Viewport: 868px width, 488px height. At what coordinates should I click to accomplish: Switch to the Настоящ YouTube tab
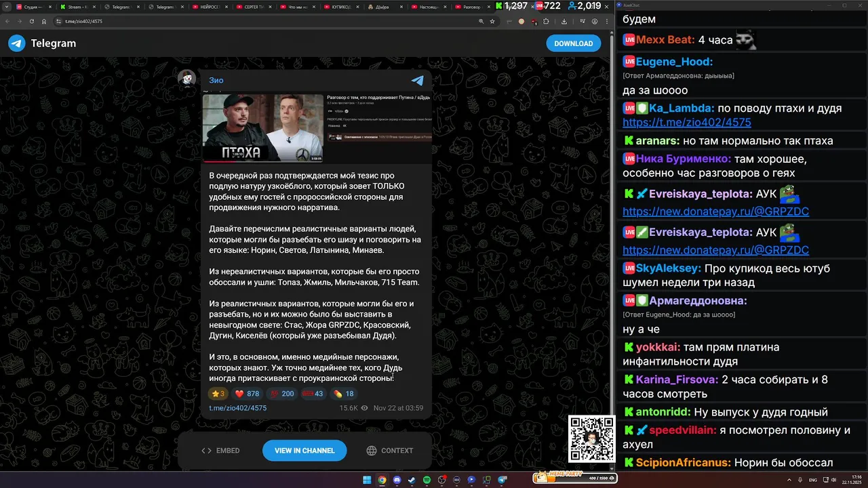click(x=430, y=6)
